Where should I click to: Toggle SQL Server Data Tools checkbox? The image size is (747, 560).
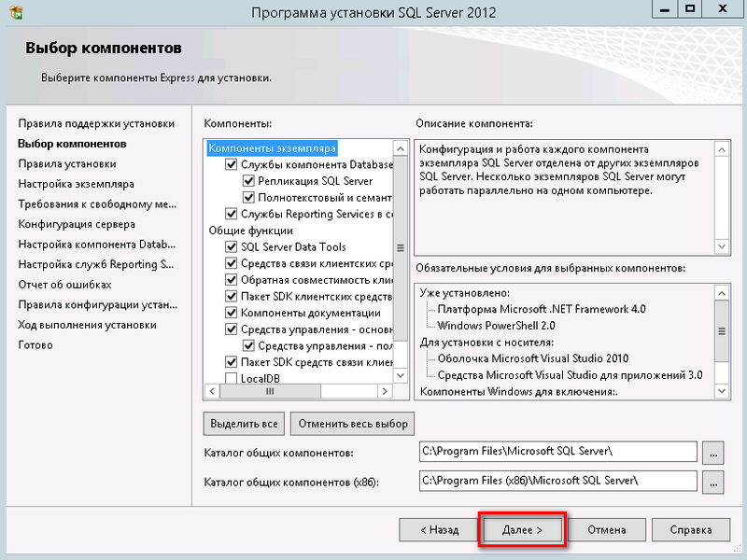(x=231, y=246)
